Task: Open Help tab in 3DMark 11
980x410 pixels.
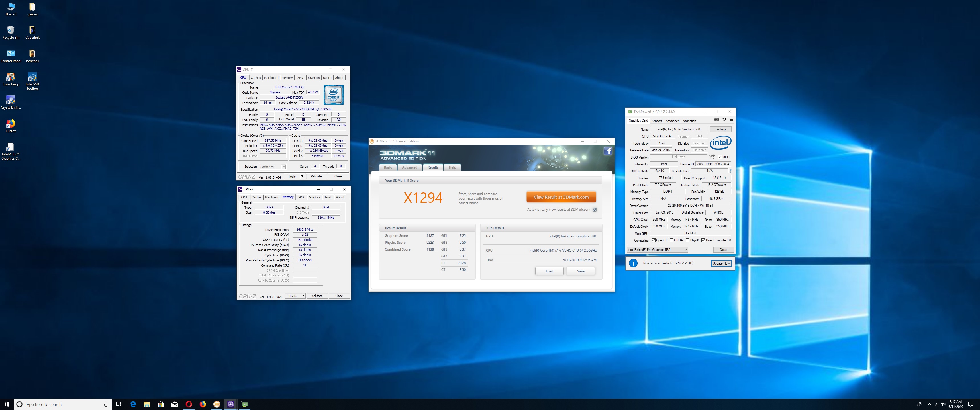Action: coord(452,167)
